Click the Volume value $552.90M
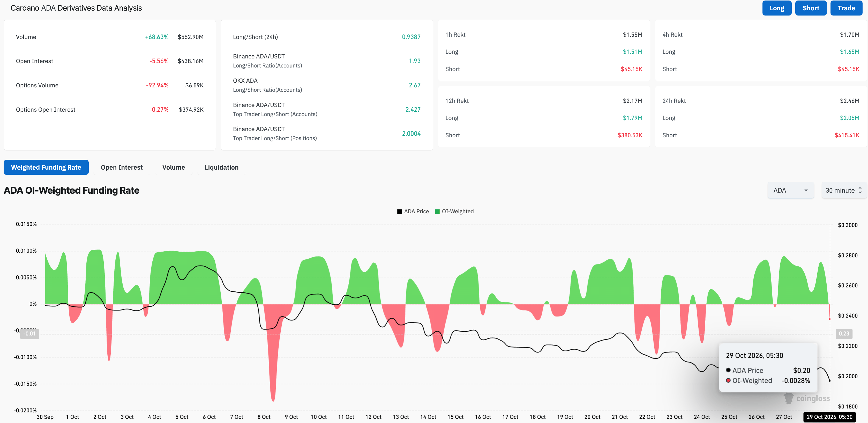Image resolution: width=868 pixels, height=423 pixels. (x=190, y=37)
